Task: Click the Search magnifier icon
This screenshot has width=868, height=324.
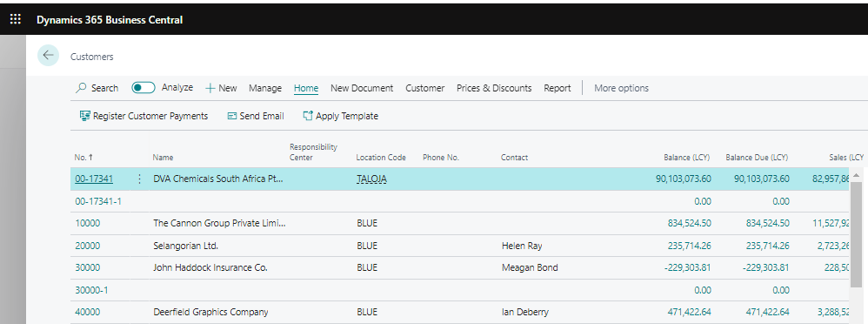Action: click(x=82, y=88)
